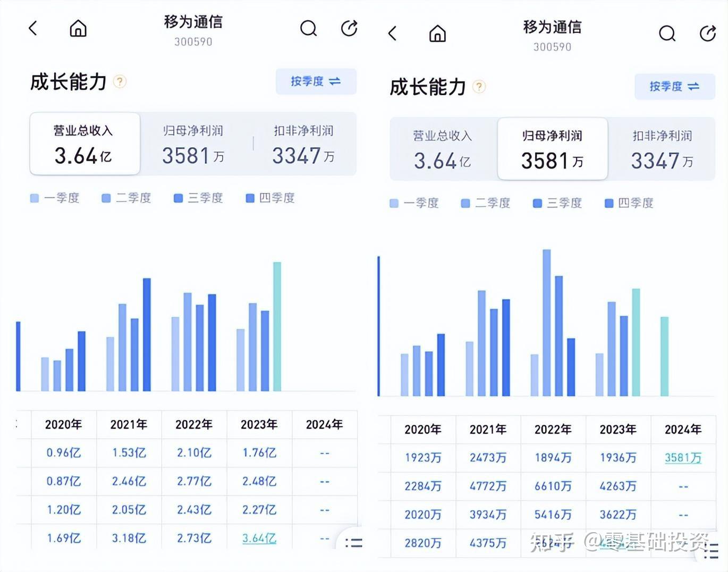This screenshot has width=728, height=572.
Task: Select 5416万 cell in right table
Action: (x=553, y=515)
